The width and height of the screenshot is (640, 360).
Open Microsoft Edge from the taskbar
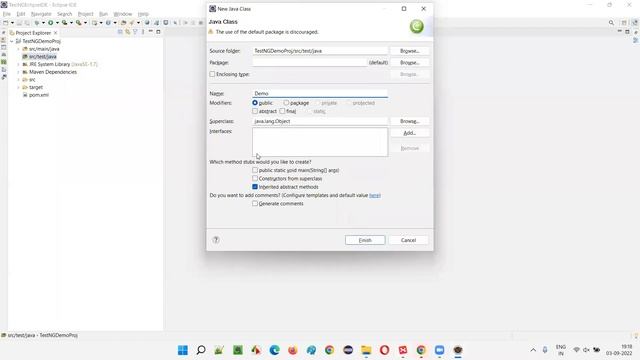(x=274, y=350)
